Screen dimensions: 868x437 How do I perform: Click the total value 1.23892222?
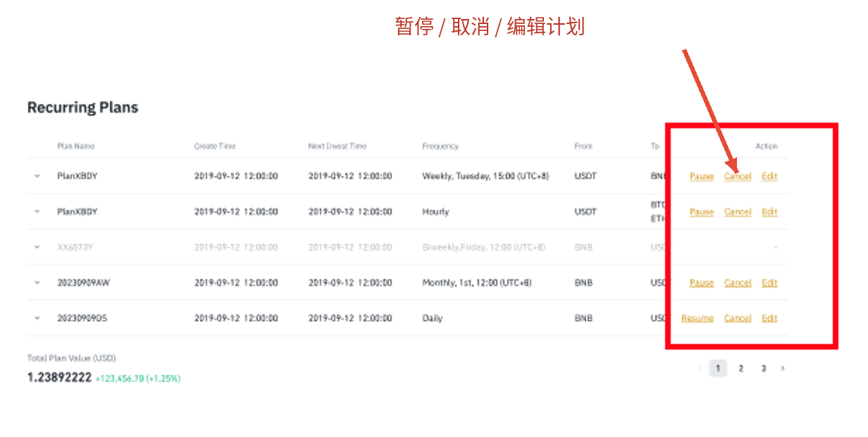point(59,378)
